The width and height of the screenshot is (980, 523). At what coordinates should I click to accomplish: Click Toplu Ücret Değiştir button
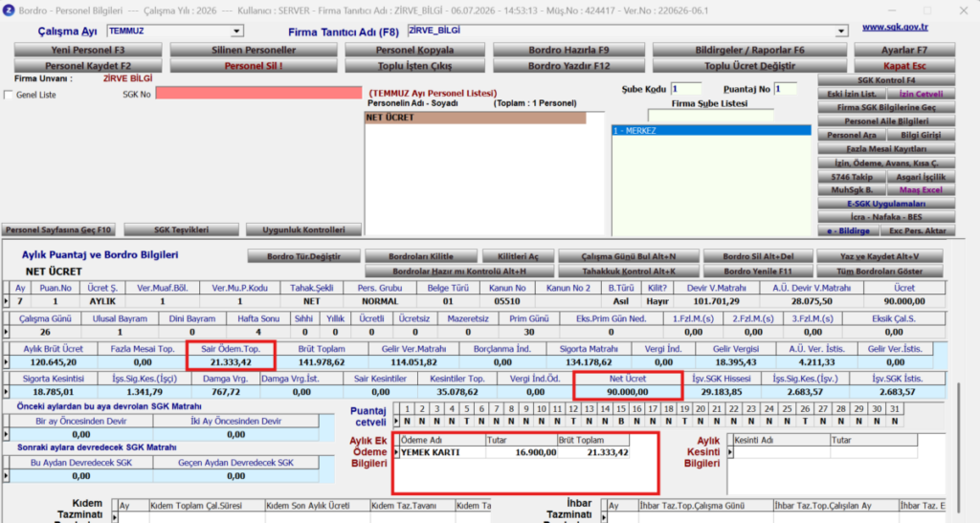pyautogui.click(x=749, y=66)
